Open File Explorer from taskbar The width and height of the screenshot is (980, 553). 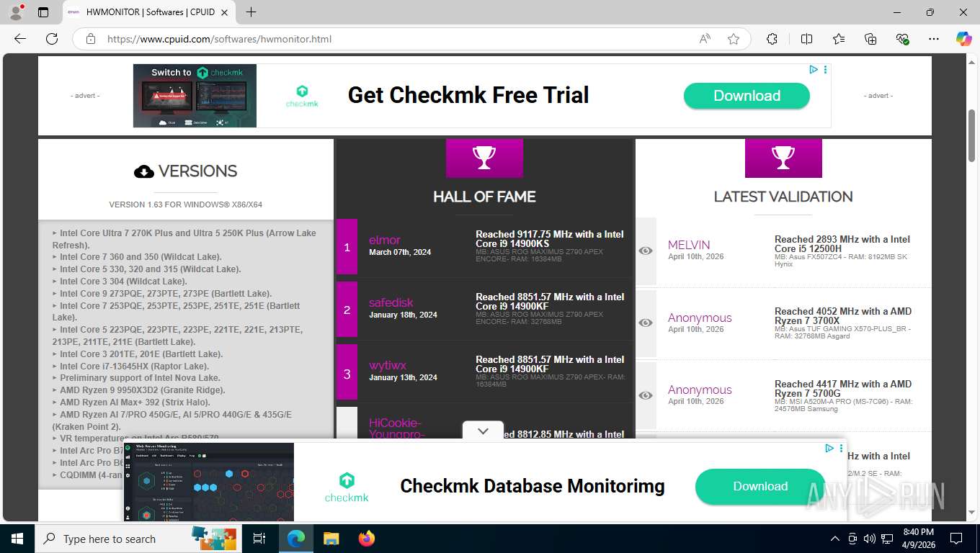coord(331,539)
